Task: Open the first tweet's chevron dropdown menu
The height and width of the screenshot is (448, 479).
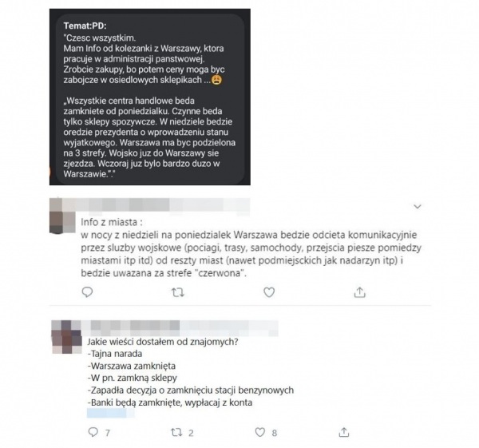Action: click(418, 207)
